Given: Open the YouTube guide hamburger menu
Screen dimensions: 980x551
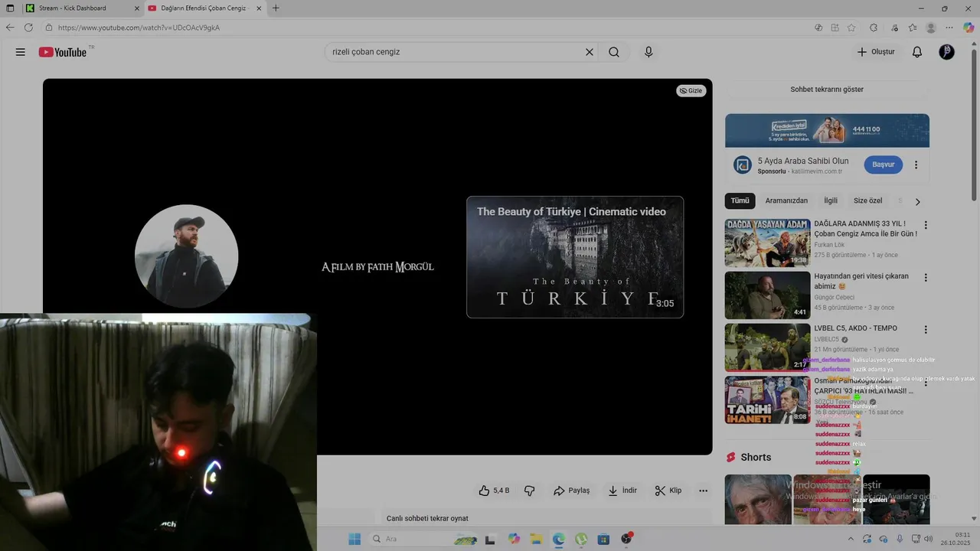Looking at the screenshot, I should [x=21, y=52].
